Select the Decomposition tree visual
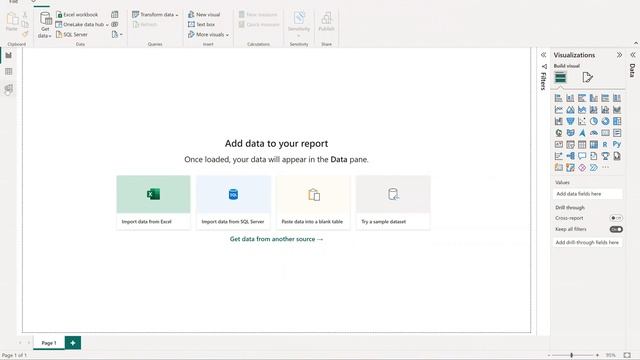 570,156
